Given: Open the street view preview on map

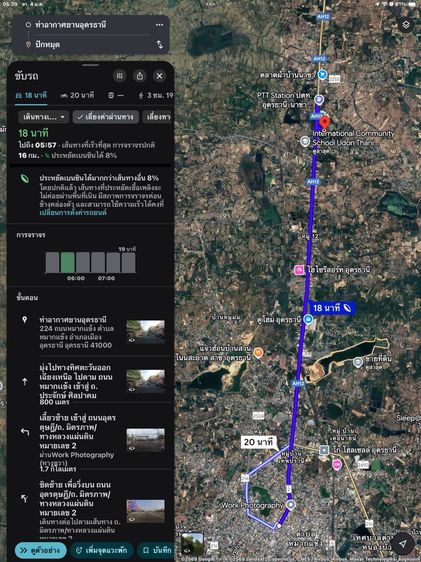Looking at the screenshot, I should (192, 544).
